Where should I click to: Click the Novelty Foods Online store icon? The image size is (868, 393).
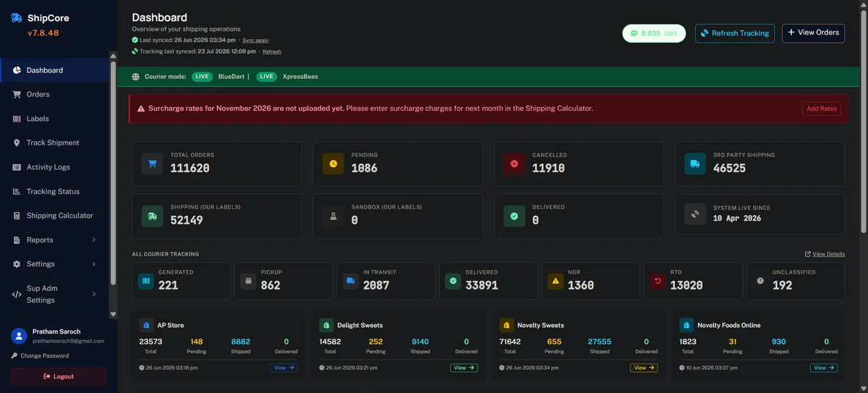[686, 326]
